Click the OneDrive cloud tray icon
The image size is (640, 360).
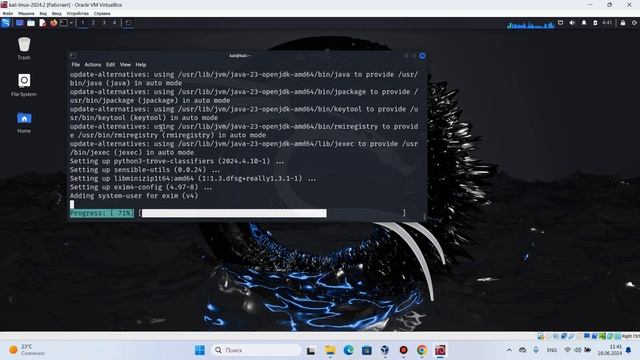(522, 350)
